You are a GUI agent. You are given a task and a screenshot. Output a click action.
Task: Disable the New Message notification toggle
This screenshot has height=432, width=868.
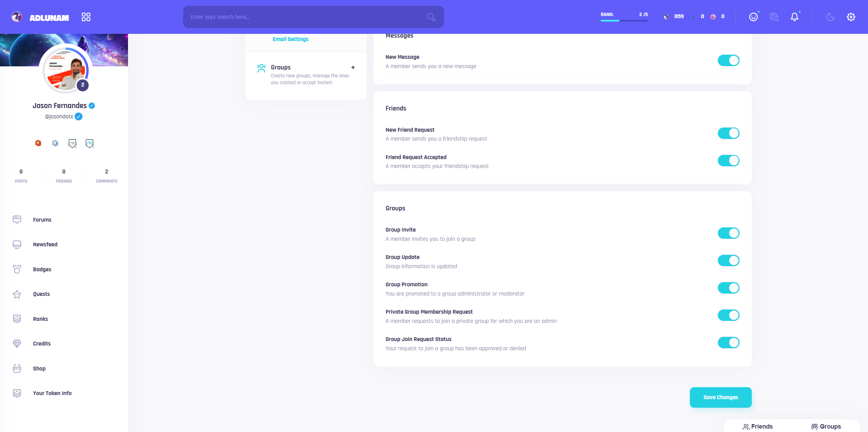[728, 61]
